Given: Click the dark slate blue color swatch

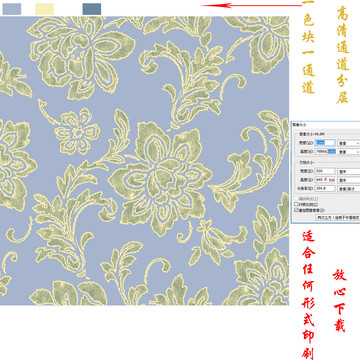Looking at the screenshot, I should tap(92, 9).
